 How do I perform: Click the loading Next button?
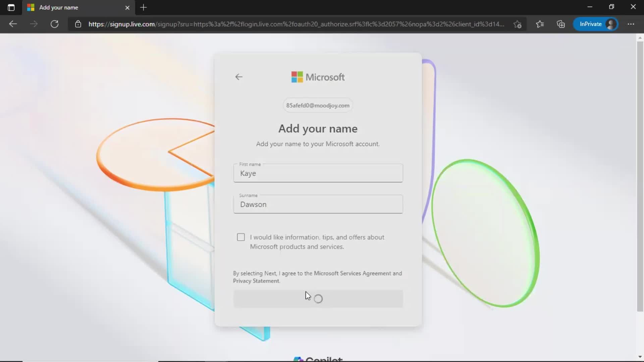(318, 299)
